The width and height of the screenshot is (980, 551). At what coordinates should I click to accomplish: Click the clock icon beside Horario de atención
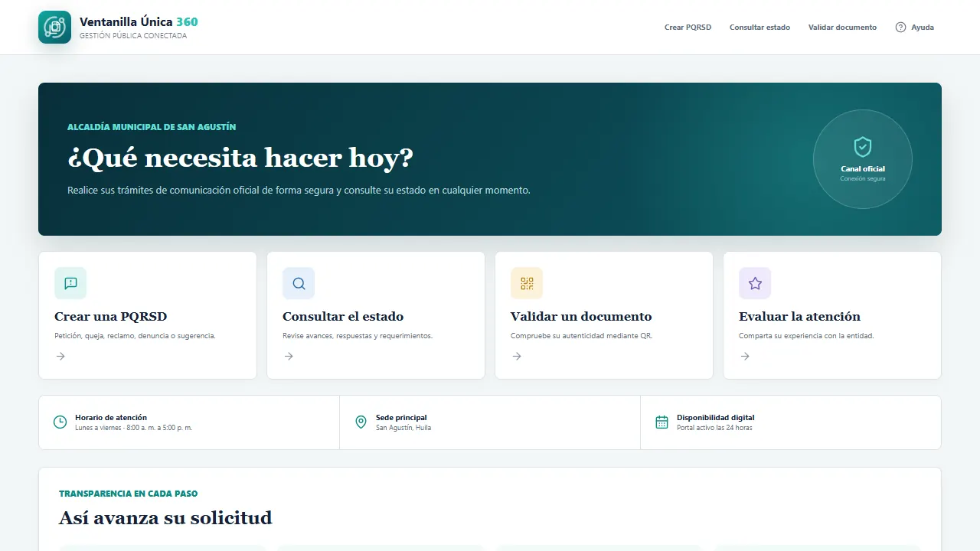(x=60, y=422)
